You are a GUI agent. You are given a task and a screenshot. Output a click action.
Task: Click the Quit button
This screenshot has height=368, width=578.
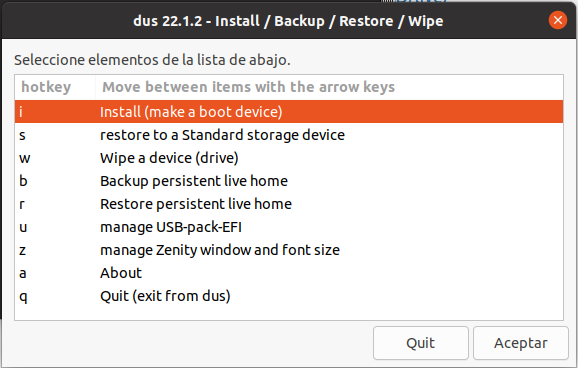(x=421, y=343)
